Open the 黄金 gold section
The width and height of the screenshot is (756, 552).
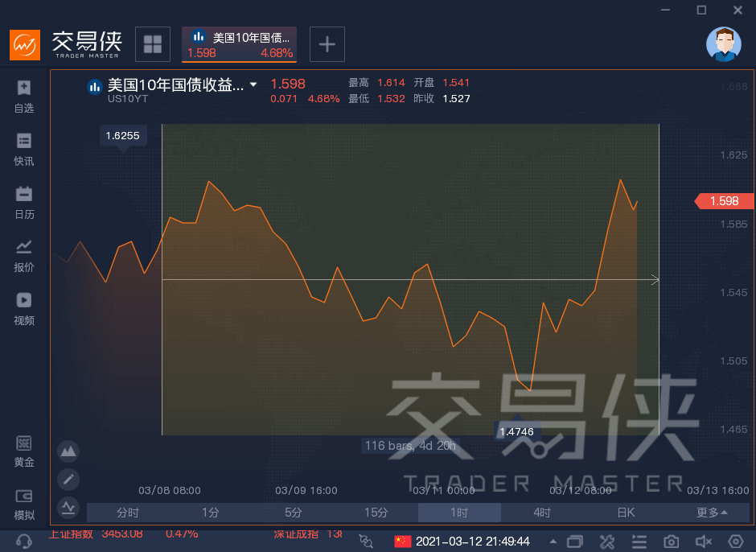pos(24,451)
